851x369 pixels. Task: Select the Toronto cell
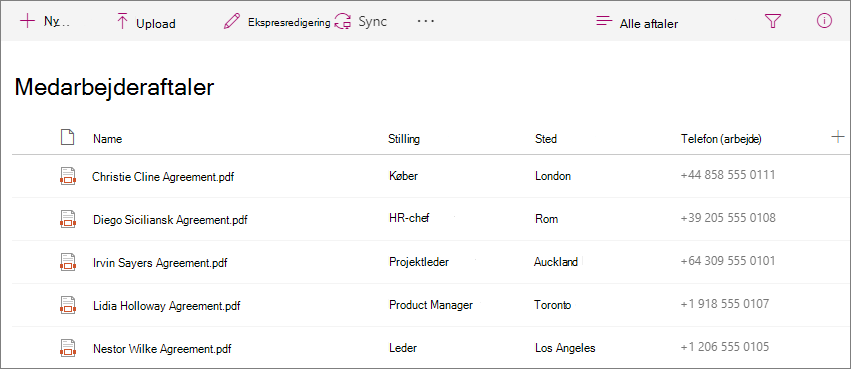552,305
